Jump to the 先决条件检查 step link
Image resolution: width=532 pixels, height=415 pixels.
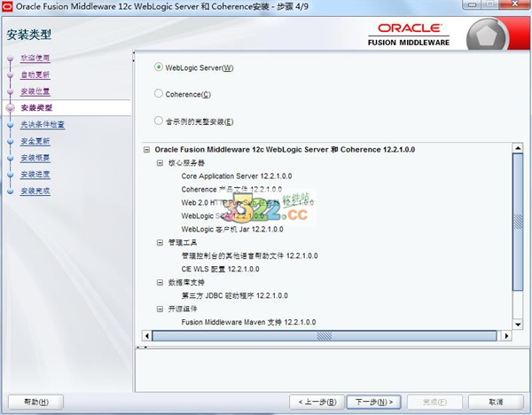pyautogui.click(x=43, y=124)
